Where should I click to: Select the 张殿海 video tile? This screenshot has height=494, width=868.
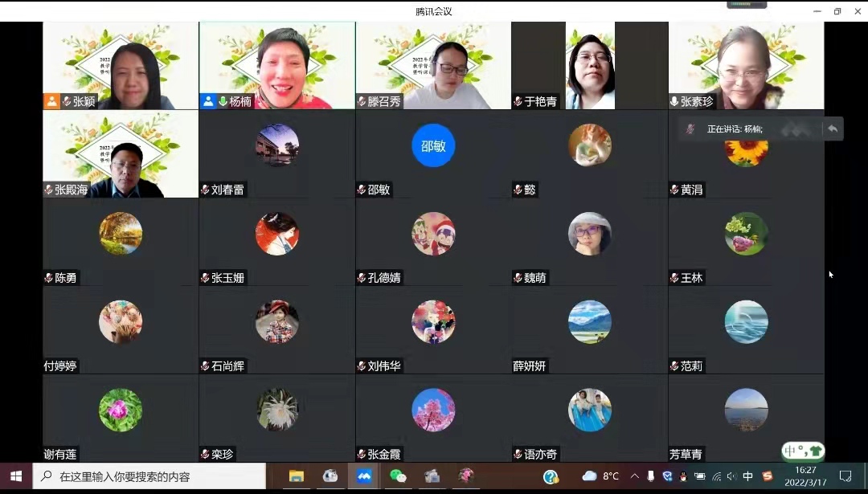(x=121, y=153)
